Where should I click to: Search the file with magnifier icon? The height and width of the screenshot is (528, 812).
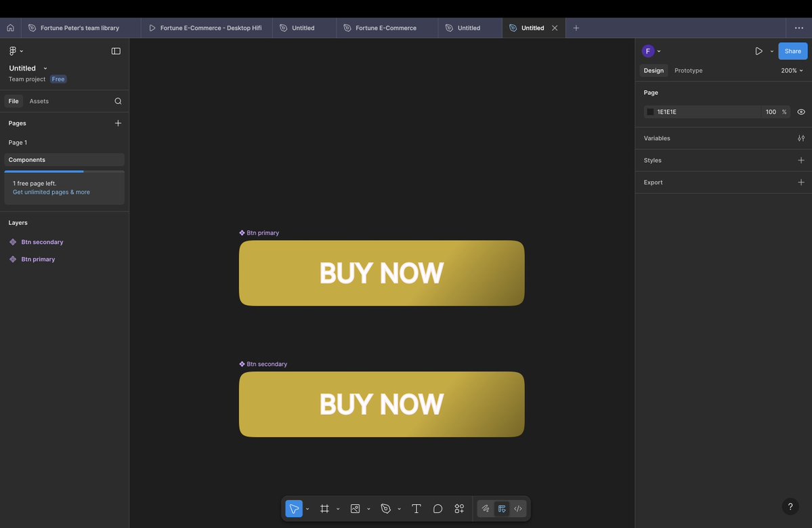(x=118, y=101)
